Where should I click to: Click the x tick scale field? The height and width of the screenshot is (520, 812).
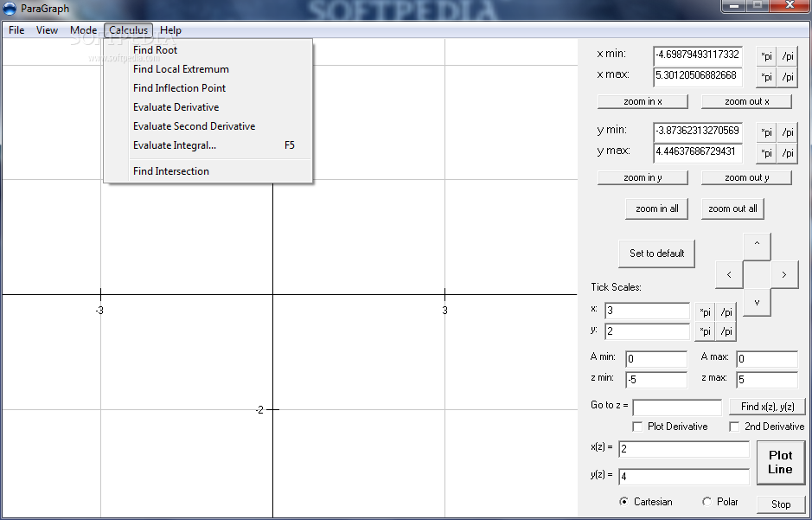[647, 311]
